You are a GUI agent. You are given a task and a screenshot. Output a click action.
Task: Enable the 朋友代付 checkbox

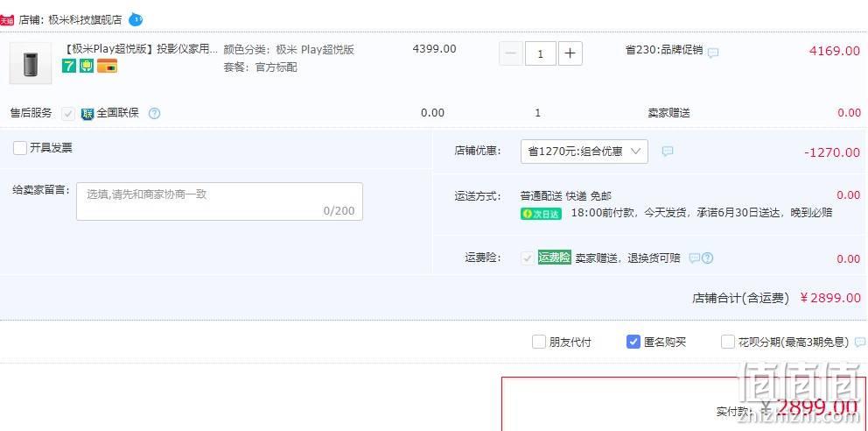539,342
